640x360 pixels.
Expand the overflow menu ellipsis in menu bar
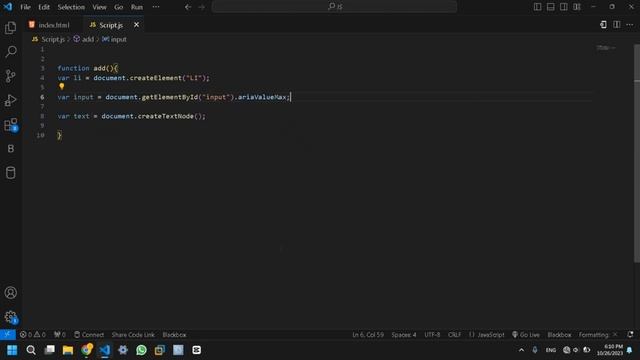pos(156,7)
